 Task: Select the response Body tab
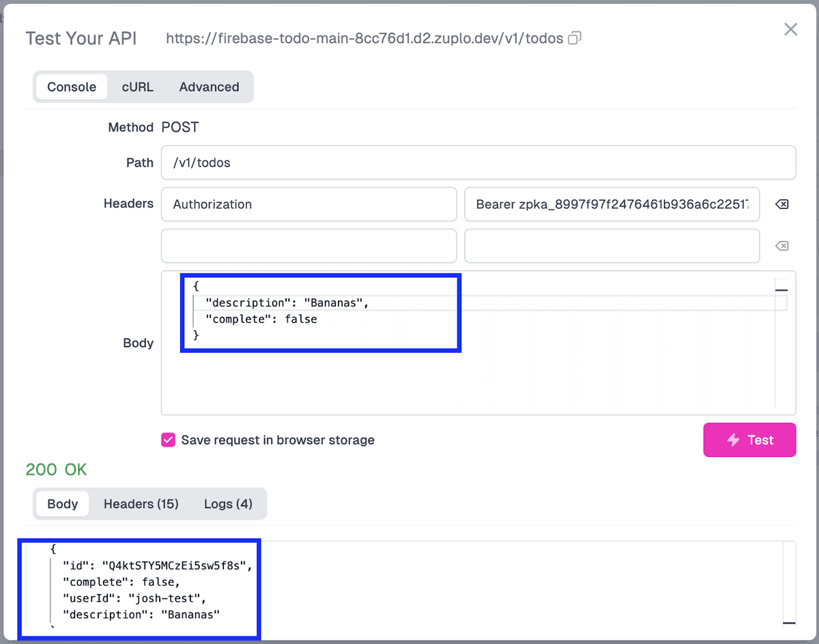click(62, 503)
